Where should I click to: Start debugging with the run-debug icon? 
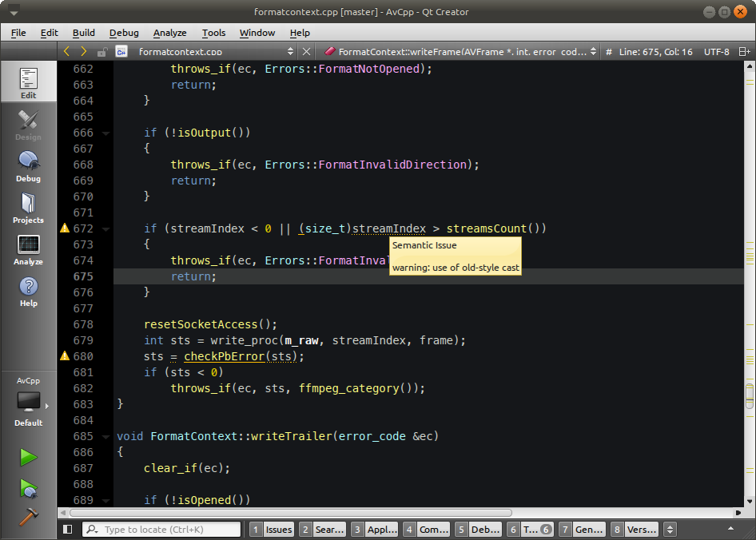pyautogui.click(x=29, y=488)
